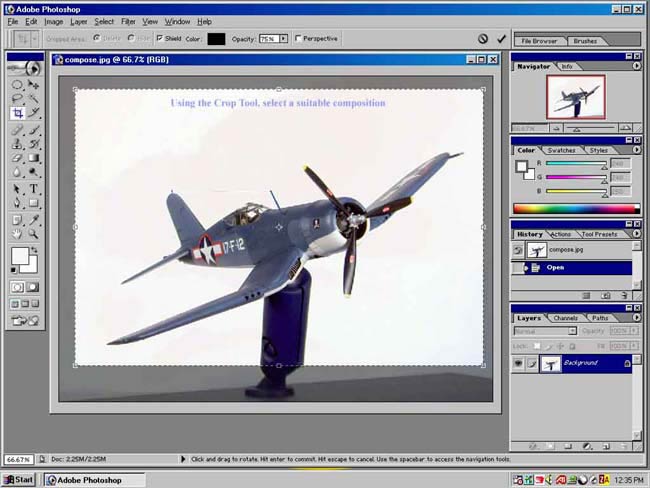Select the Dodge tool
The image size is (650, 488).
[x=33, y=172]
